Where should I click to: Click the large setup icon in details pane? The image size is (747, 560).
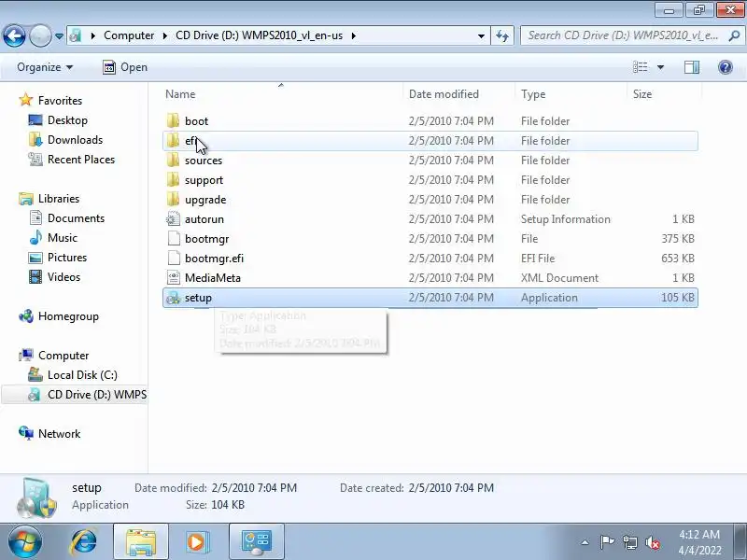[36, 497]
